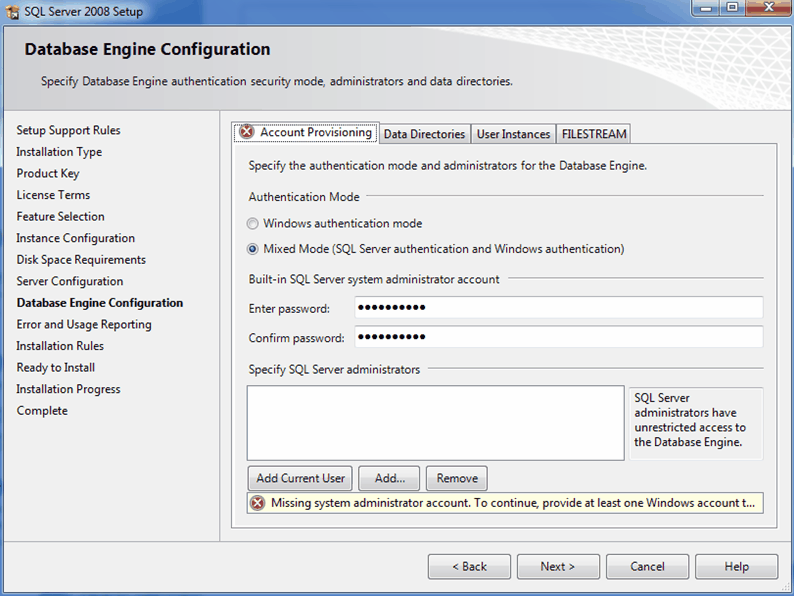This screenshot has width=794, height=596.
Task: Maximize the SQL Server 2008 Setup window
Action: pyautogui.click(x=732, y=8)
